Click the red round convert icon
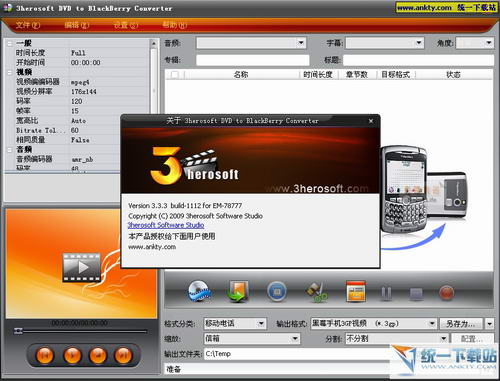This screenshot has width=500, height=381. pos(446,293)
